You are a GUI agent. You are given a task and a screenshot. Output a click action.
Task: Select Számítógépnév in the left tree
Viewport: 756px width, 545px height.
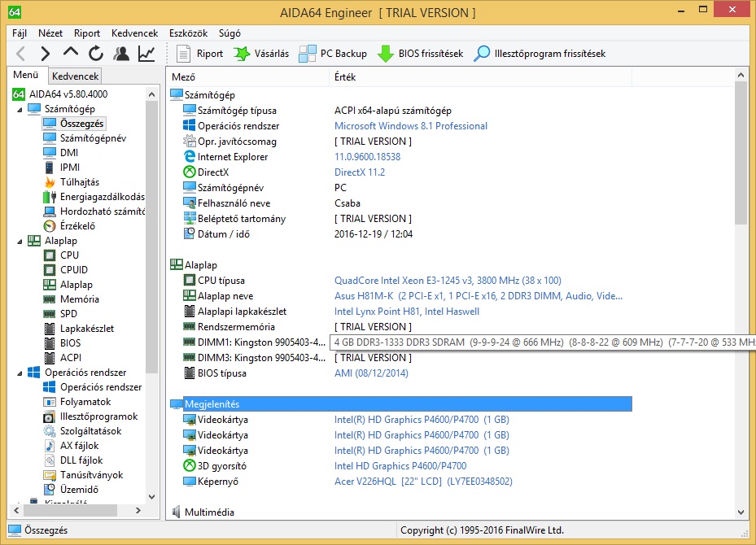pyautogui.click(x=93, y=138)
